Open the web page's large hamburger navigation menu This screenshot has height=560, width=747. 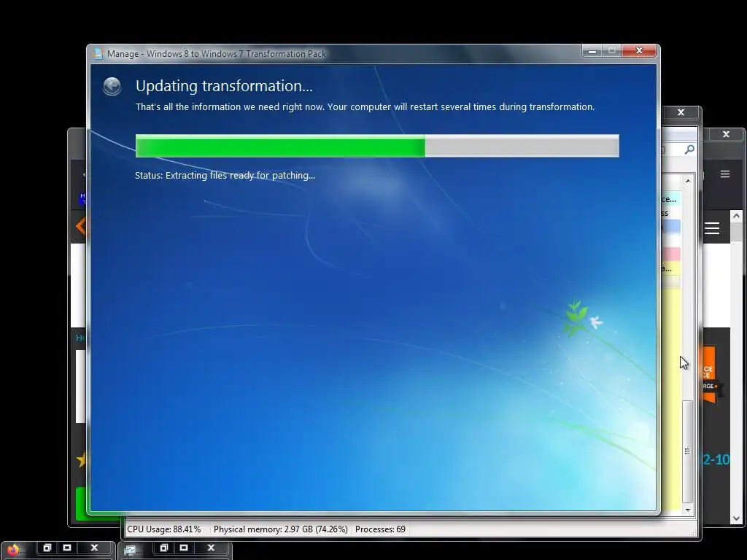pyautogui.click(x=712, y=228)
